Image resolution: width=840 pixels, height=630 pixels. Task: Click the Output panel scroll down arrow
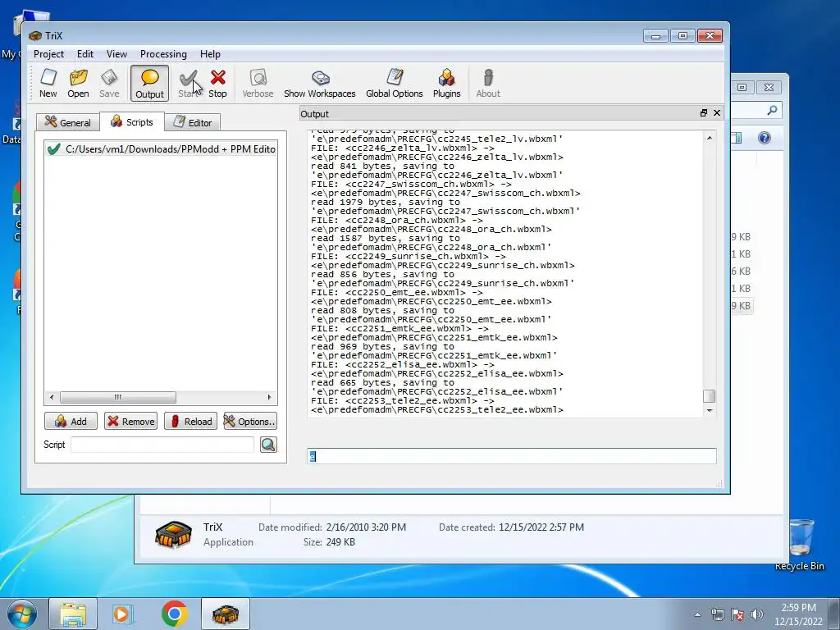710,410
